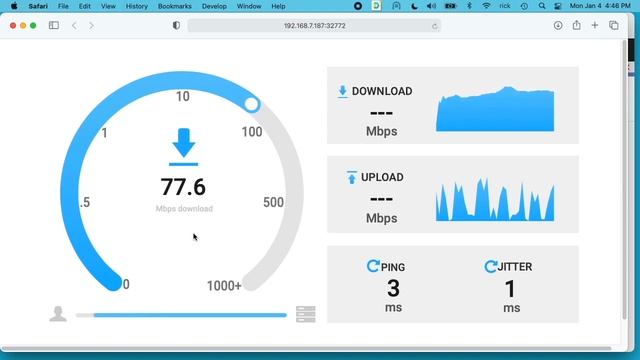Click the vertical page scrollbar
Screen dimensions: 640x360
click(624, 180)
